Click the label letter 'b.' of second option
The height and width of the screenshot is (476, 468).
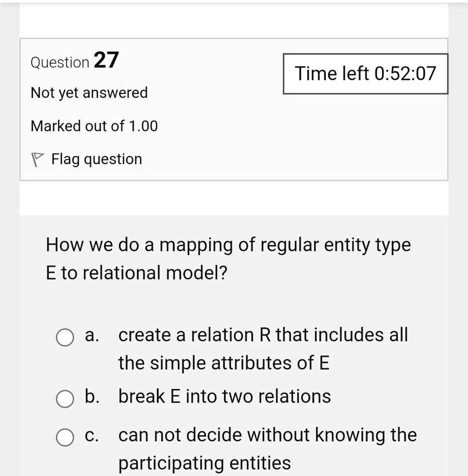click(x=91, y=396)
